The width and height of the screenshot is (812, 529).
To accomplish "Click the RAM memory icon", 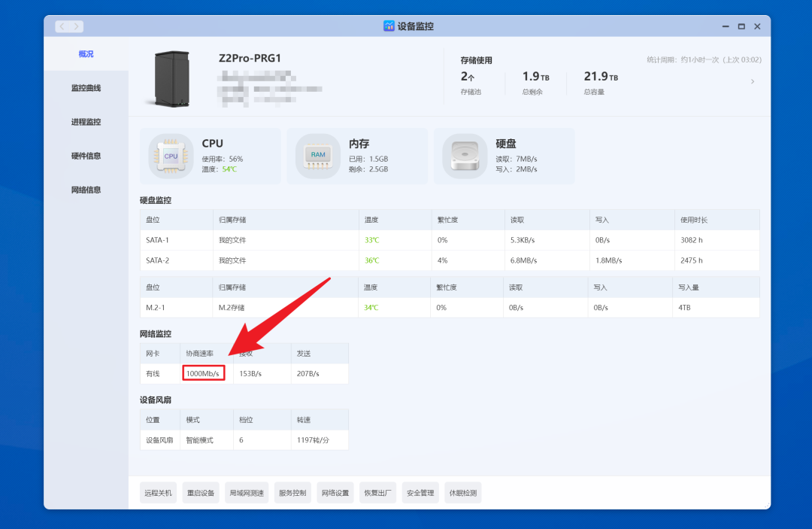I will tap(318, 156).
